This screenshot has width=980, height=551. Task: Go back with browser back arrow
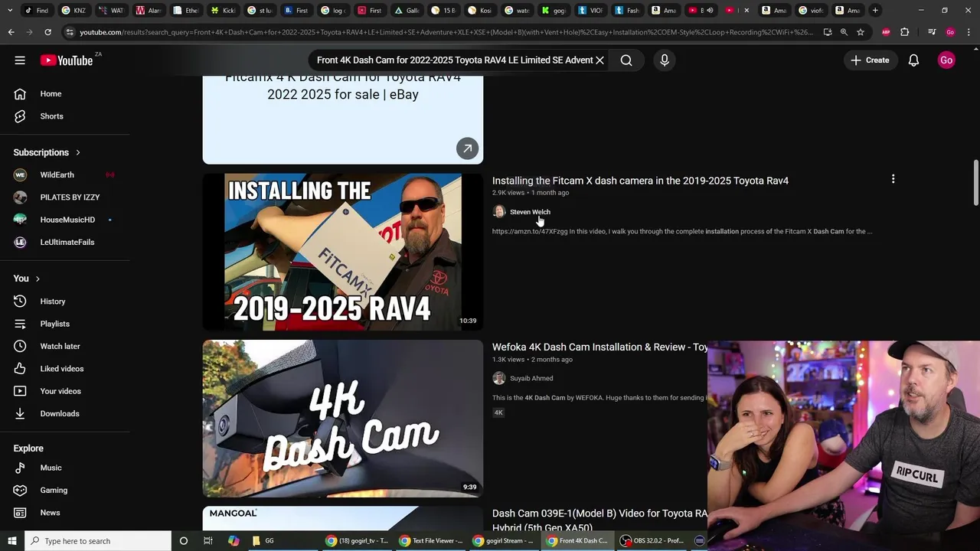[x=11, y=32]
